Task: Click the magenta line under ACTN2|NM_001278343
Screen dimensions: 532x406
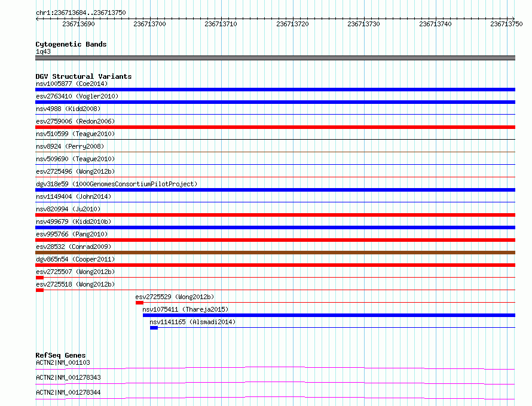Action: [x=275, y=383]
